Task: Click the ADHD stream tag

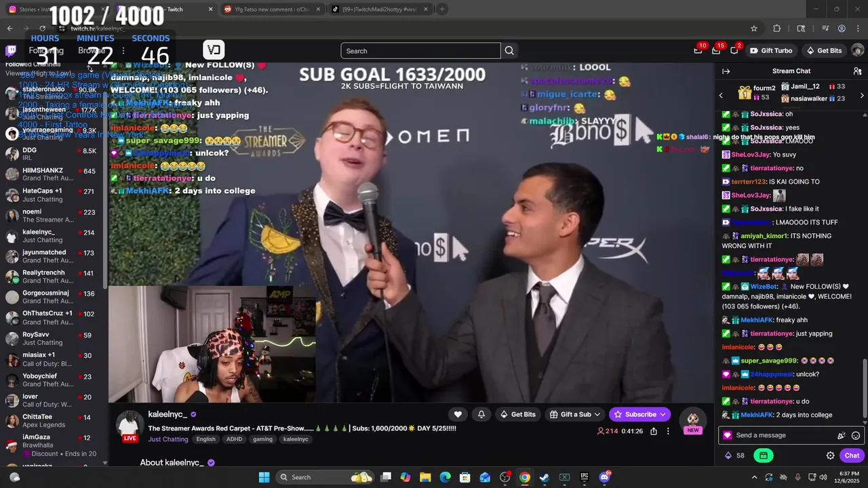Action: click(x=234, y=439)
